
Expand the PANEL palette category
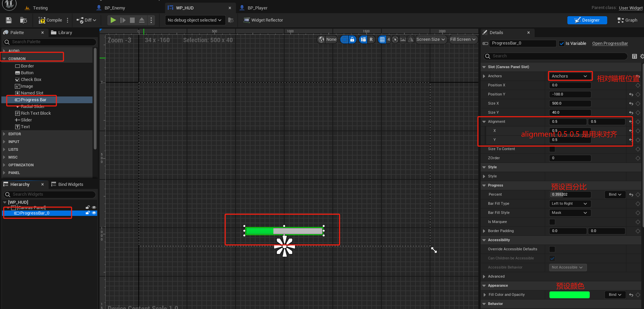(4, 173)
